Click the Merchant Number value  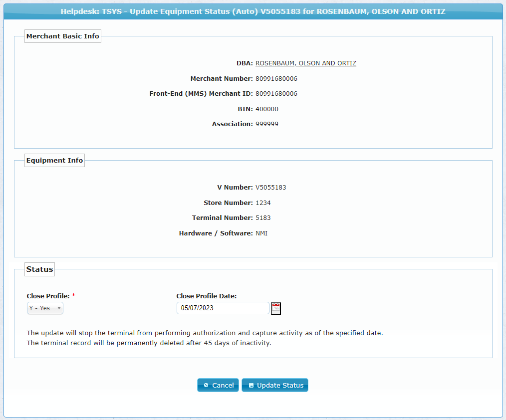276,79
